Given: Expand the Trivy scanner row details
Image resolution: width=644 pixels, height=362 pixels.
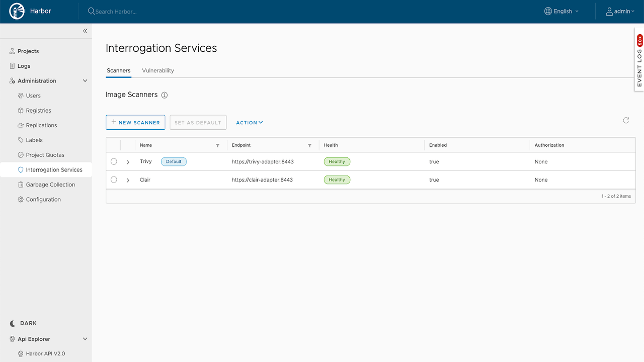Looking at the screenshot, I should coord(128,162).
